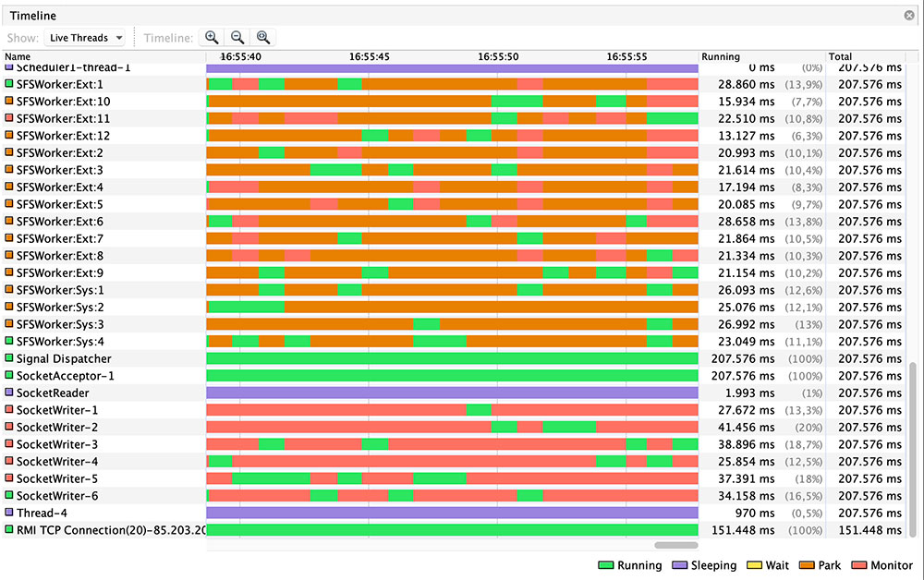Click the SocketReader thread state icon
Screen dimensions: 924x580
pyautogui.click(x=9, y=393)
